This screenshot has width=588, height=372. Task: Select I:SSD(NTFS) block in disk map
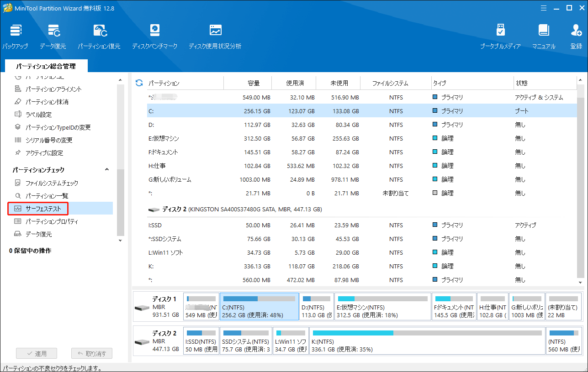click(201, 341)
